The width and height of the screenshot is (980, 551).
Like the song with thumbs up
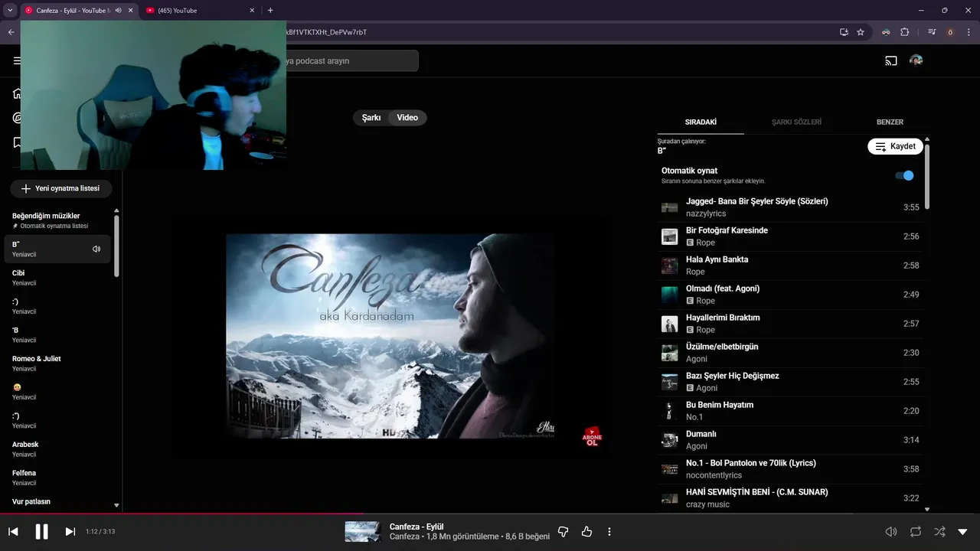pyautogui.click(x=586, y=531)
